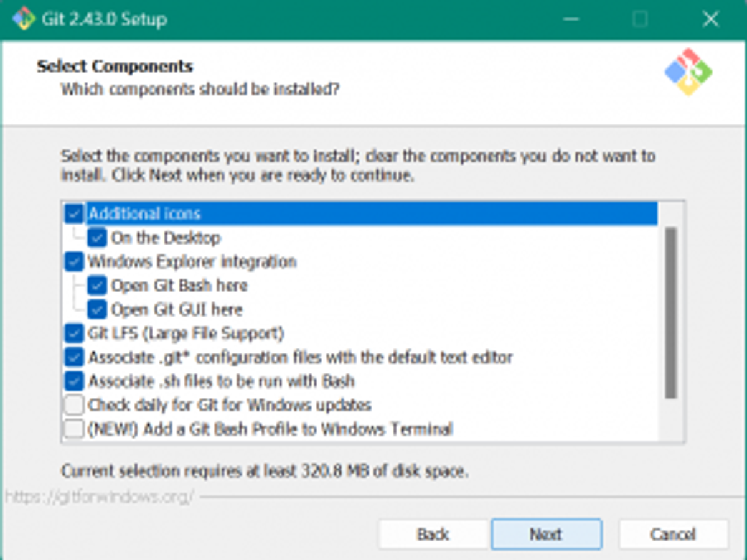Cancel the Git setup

click(x=673, y=534)
